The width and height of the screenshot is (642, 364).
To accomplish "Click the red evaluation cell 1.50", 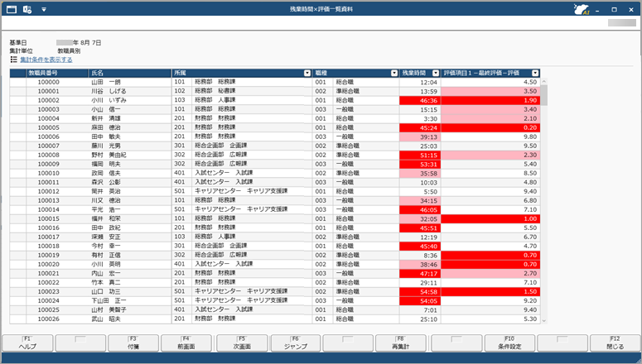I will point(490,291).
